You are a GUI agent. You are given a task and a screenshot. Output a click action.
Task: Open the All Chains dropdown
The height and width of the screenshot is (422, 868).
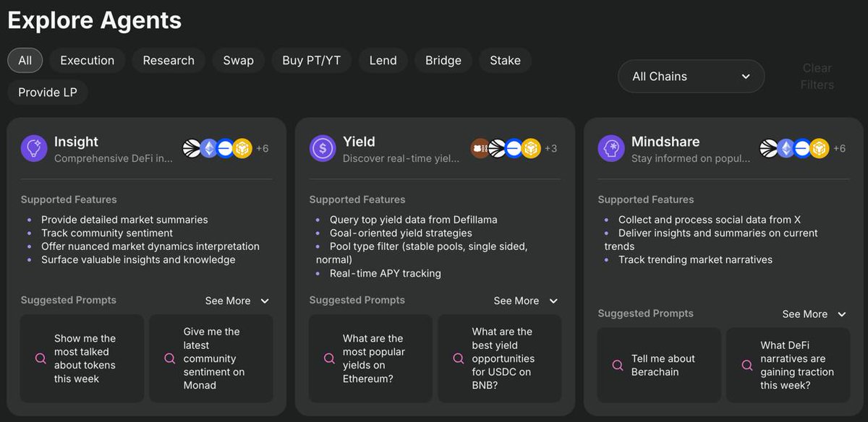click(x=692, y=76)
